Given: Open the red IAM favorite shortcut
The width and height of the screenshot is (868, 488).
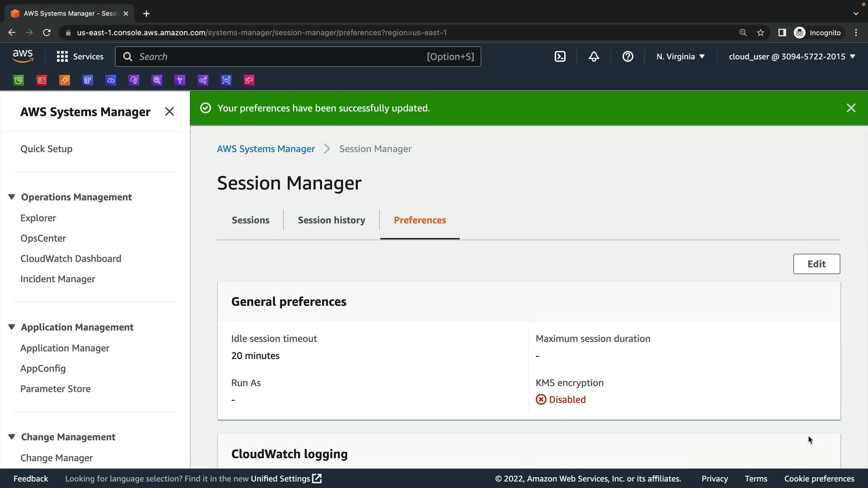Looking at the screenshot, I should pyautogui.click(x=42, y=80).
